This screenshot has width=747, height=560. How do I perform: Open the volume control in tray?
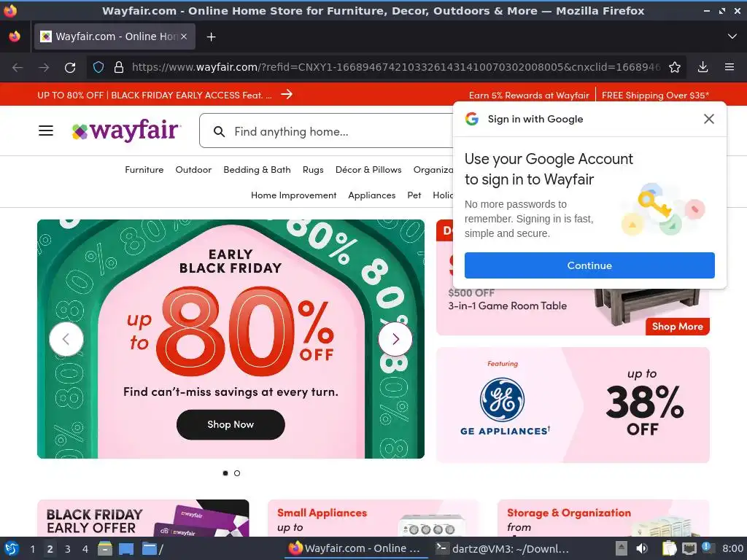coord(642,548)
